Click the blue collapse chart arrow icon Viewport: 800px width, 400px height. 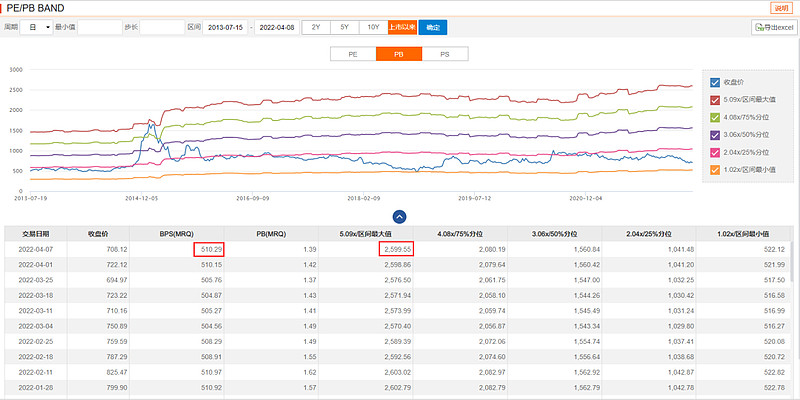399,215
